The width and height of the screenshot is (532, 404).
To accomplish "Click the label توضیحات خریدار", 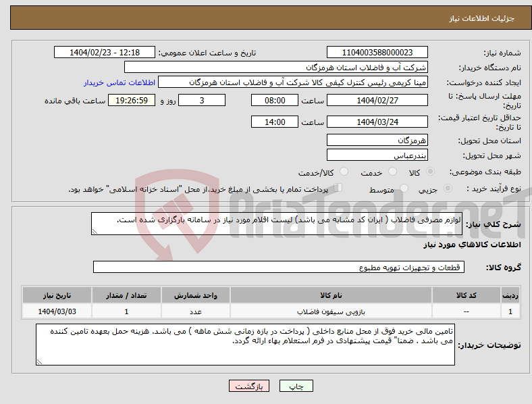I will (x=489, y=345).
